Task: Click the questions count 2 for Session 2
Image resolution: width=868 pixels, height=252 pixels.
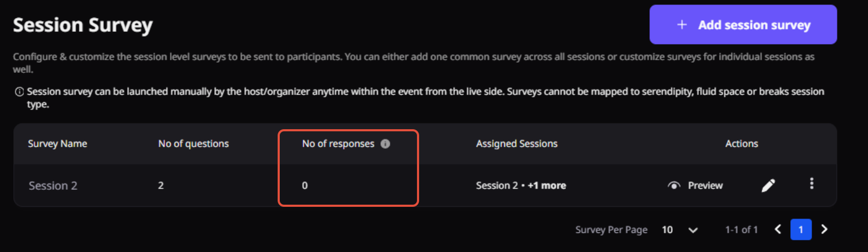Action: click(161, 186)
